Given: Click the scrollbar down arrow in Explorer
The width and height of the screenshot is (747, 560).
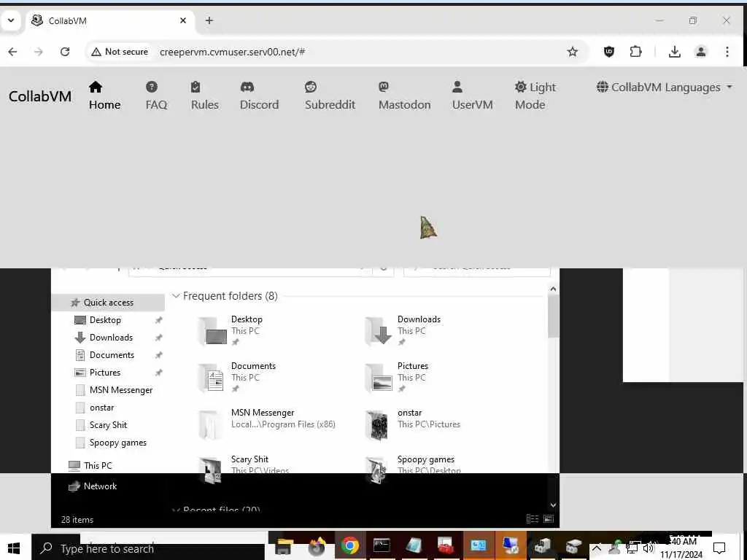Looking at the screenshot, I should tap(553, 505).
